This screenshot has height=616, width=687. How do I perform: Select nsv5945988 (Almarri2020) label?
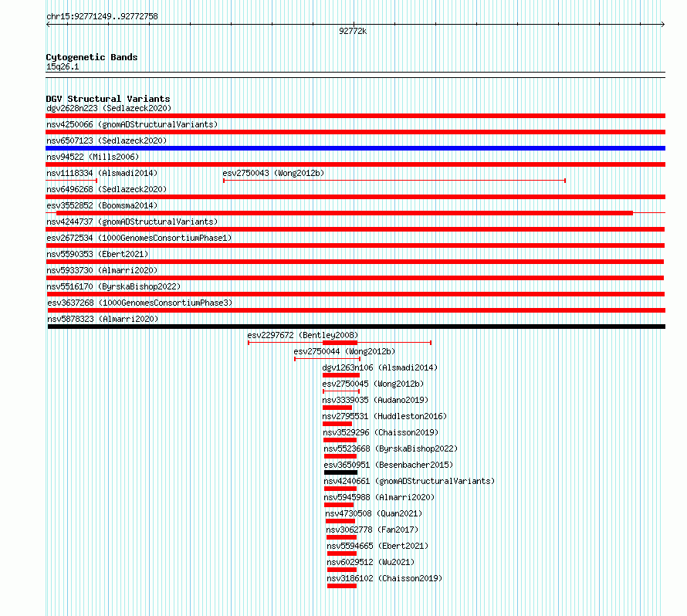point(379,497)
